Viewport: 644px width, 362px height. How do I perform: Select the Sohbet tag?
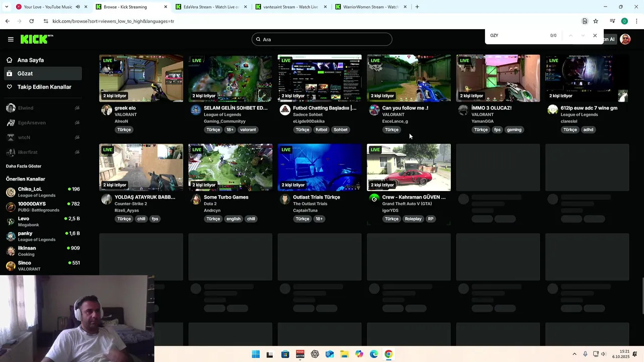[341, 130]
